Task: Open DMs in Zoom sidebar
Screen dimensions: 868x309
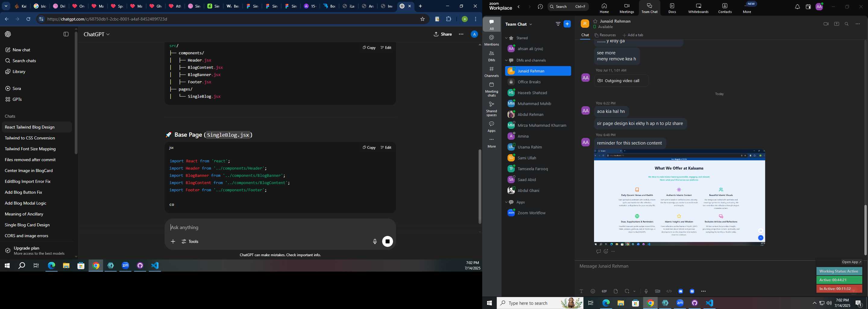Action: click(x=492, y=56)
